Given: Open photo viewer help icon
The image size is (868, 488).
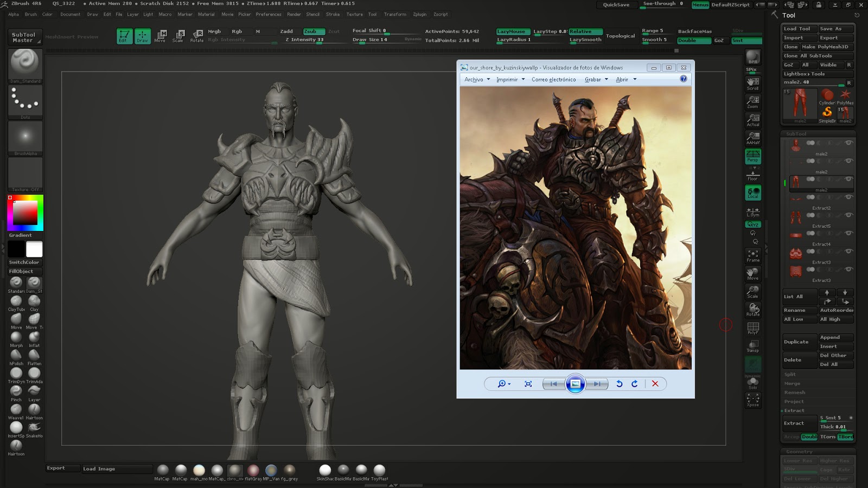Looking at the screenshot, I should coord(684,79).
